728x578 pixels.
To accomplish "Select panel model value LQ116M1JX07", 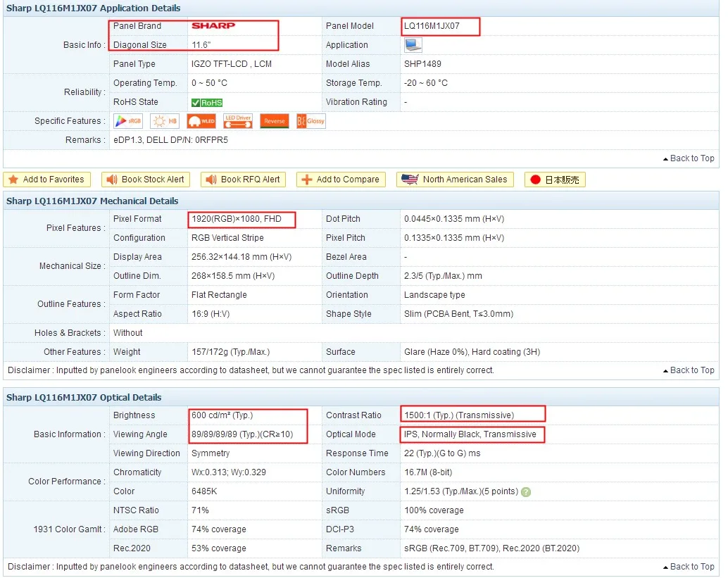I will pyautogui.click(x=432, y=26).
